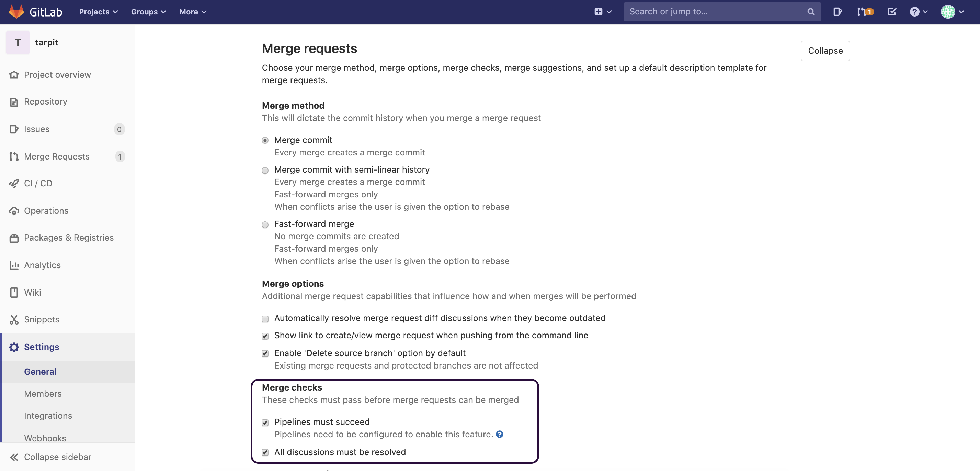The width and height of the screenshot is (980, 471).
Task: Open the Issues icon in the navbar
Action: (837, 12)
